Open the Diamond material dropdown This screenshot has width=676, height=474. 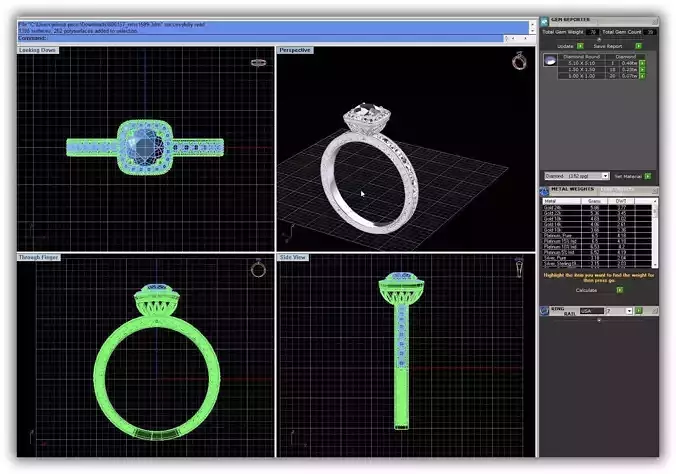click(x=605, y=176)
